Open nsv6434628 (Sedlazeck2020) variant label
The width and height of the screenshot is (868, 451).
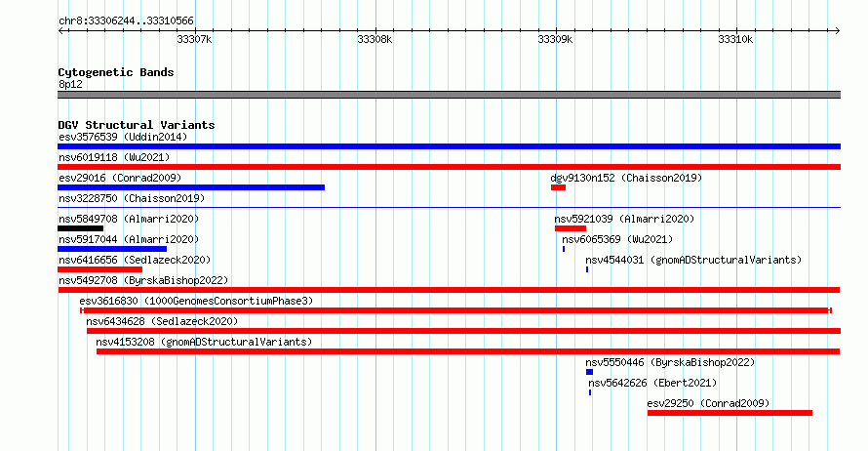[162, 321]
